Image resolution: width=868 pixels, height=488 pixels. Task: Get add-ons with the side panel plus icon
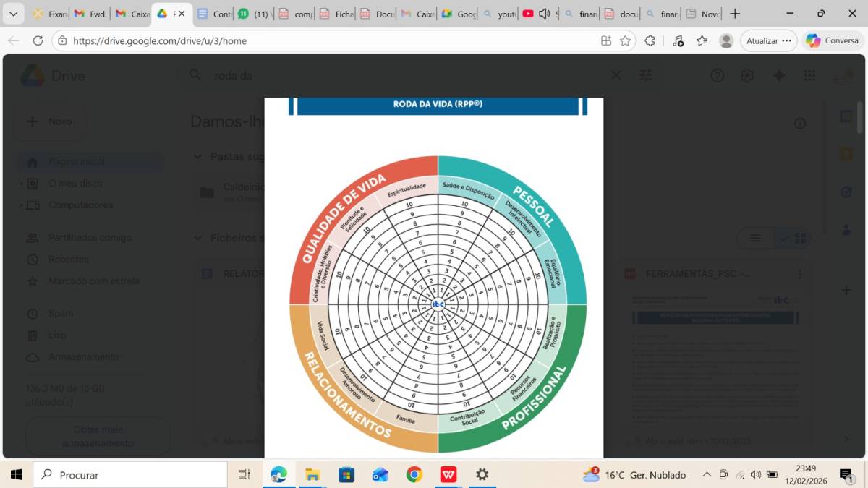click(x=846, y=290)
